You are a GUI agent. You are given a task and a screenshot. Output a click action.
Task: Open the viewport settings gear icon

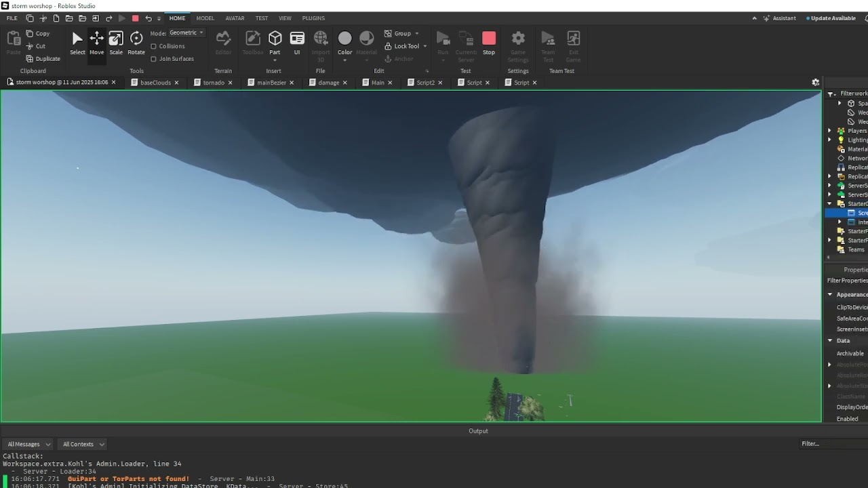pos(815,82)
